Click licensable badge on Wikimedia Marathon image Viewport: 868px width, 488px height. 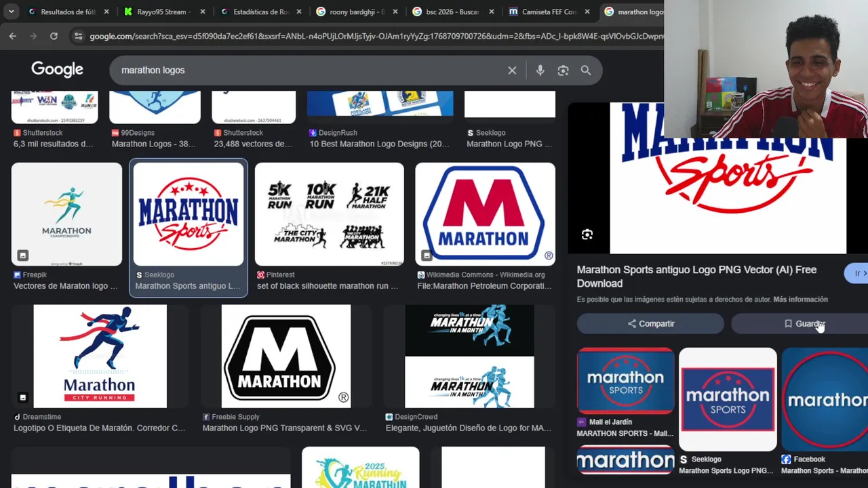click(x=426, y=256)
